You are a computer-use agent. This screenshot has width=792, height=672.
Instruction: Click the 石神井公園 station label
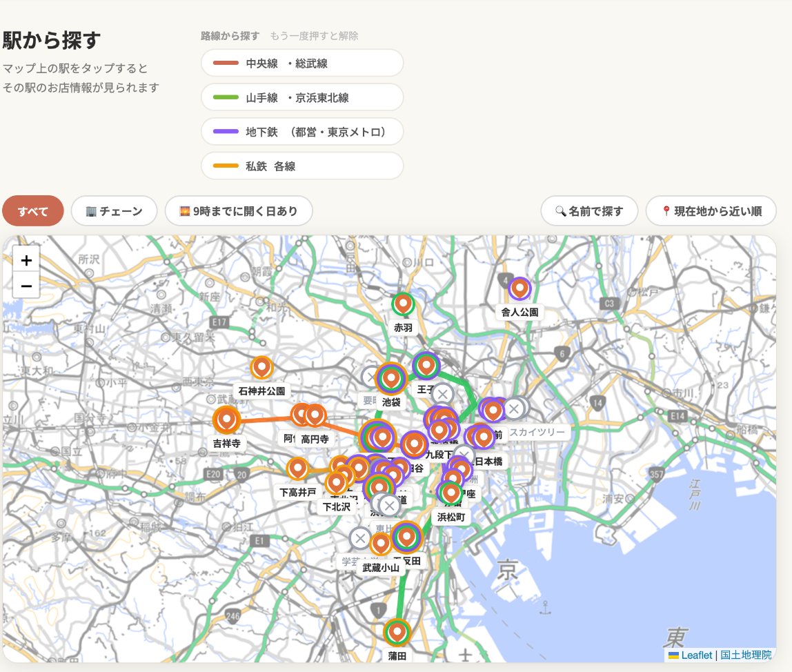tap(261, 391)
